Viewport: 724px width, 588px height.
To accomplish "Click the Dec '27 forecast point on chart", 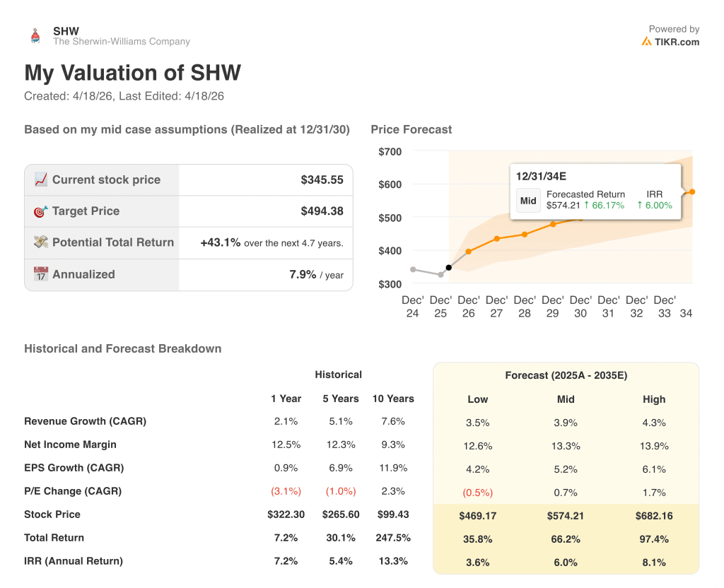I will [x=497, y=239].
